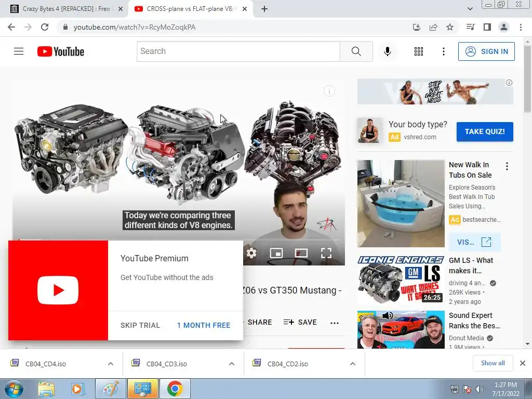The image size is (532, 399).
Task: Open Sound Expert Ranks video thumbnail
Action: tap(401, 329)
